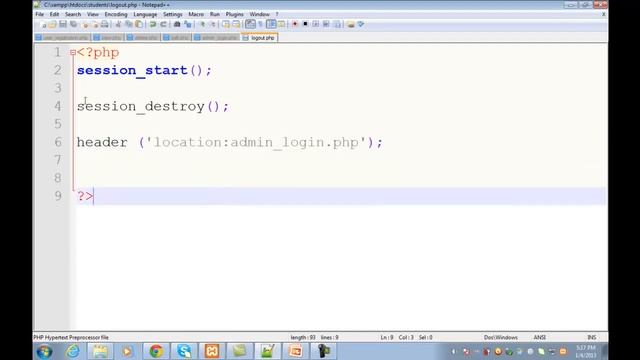Click the 'Ln : 9' status entry
640x360 pixels.
tap(387, 338)
